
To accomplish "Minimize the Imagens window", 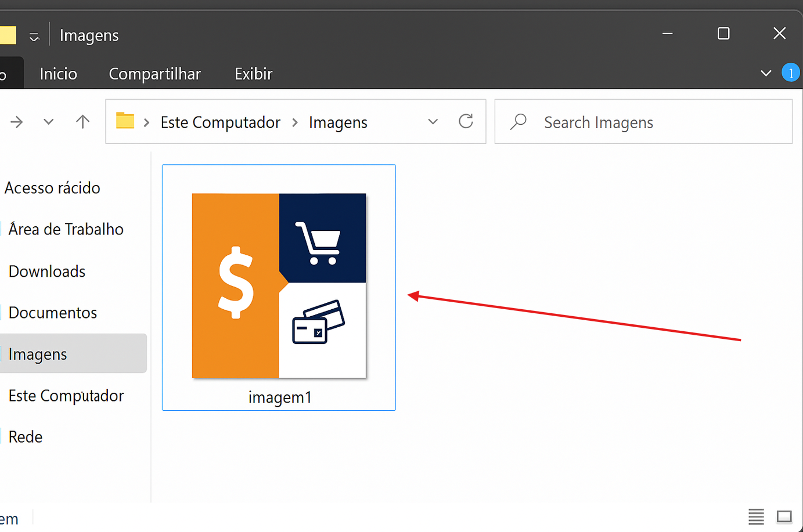I will [x=668, y=34].
